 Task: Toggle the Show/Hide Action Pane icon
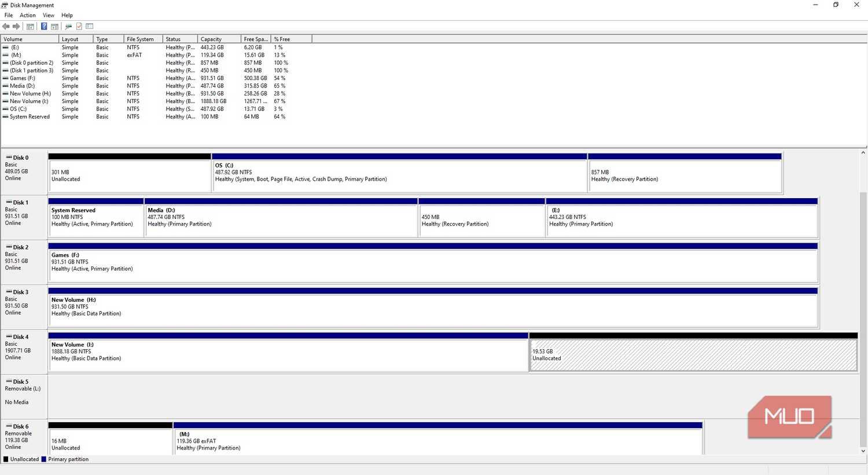pyautogui.click(x=54, y=26)
